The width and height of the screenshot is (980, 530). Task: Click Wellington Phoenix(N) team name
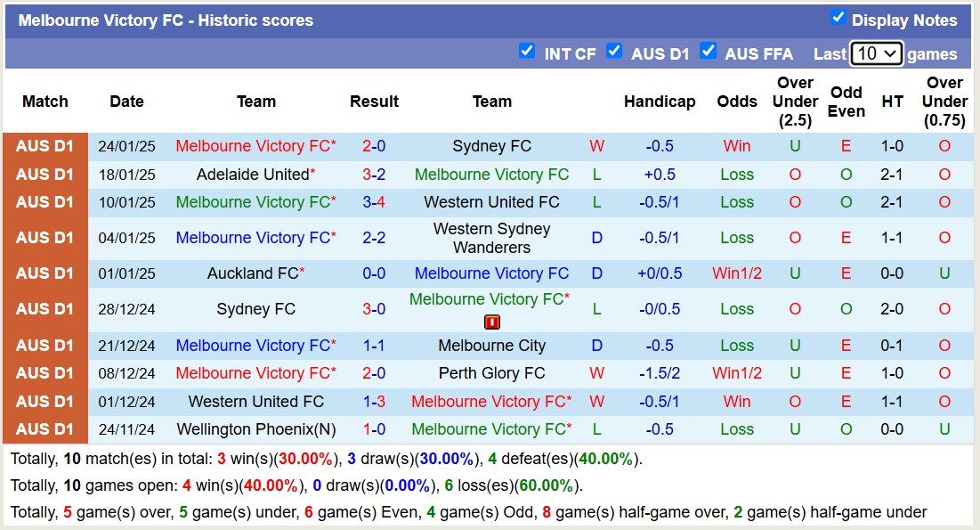click(x=255, y=429)
